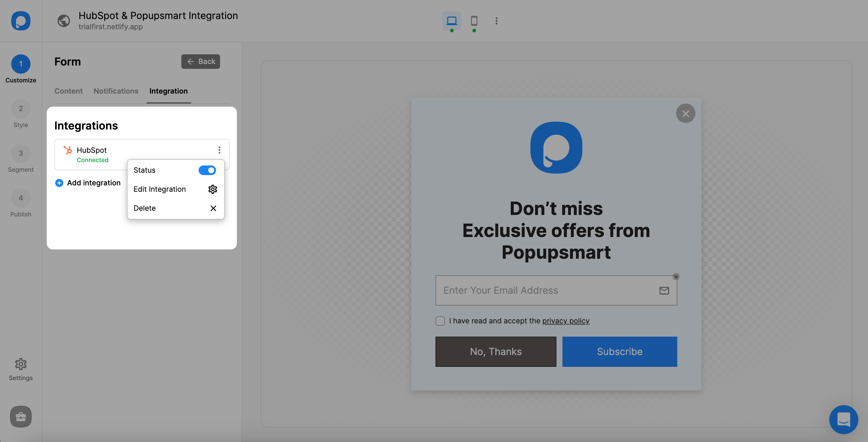Select Delete from HubSpot context menu

(144, 208)
